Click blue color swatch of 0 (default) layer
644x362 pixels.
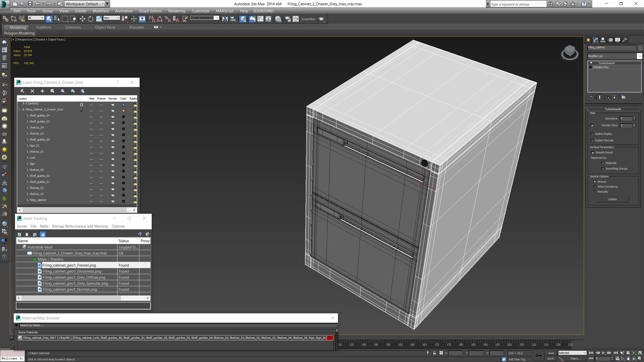click(123, 105)
